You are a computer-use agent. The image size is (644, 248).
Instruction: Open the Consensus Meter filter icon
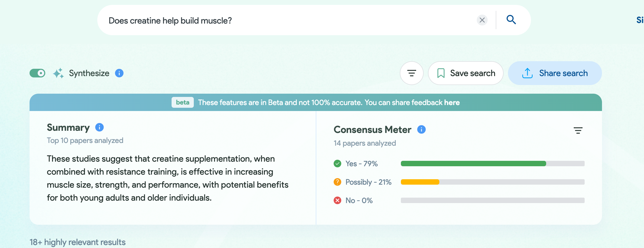click(578, 130)
